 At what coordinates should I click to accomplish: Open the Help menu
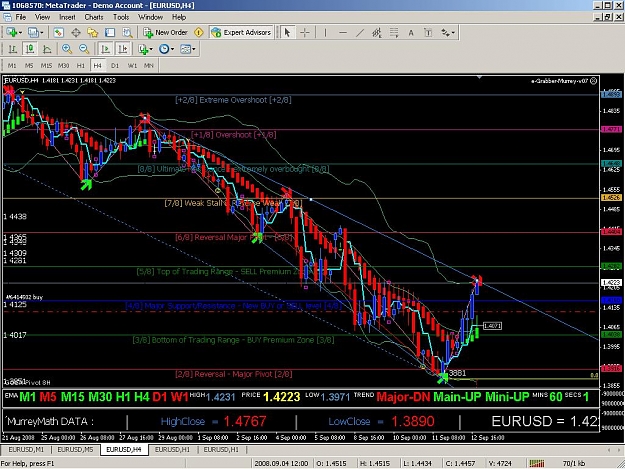pyautogui.click(x=179, y=17)
